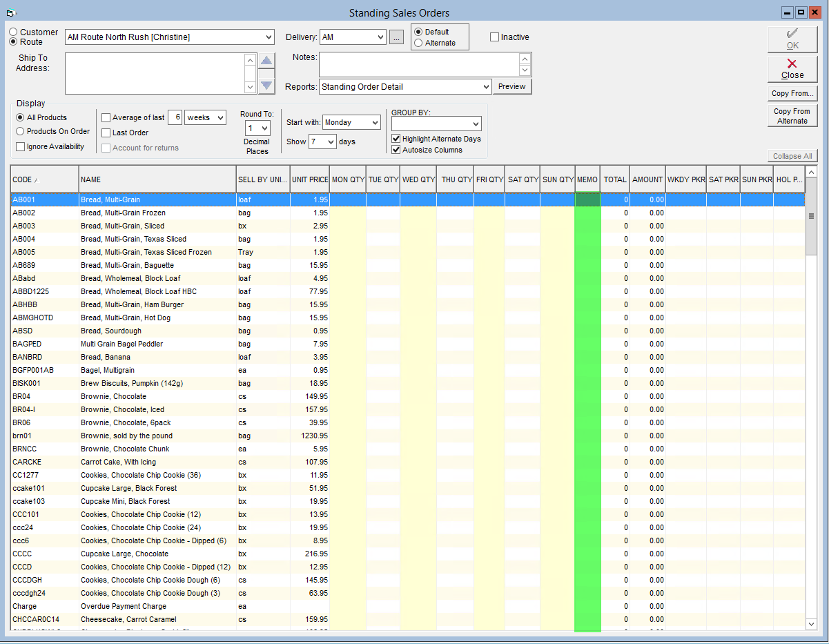This screenshot has width=829, height=644.
Task: Sort by the CODE column header
Action: (44, 179)
